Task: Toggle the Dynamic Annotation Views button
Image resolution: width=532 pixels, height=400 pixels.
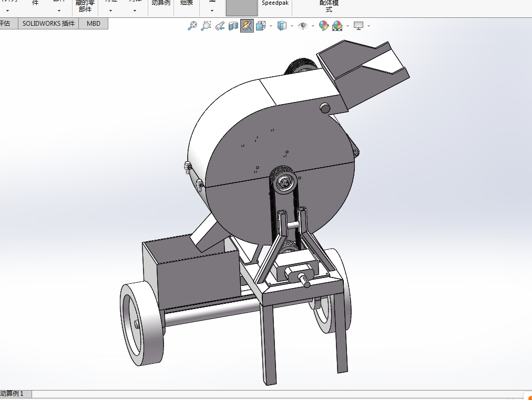Action: tap(247, 26)
